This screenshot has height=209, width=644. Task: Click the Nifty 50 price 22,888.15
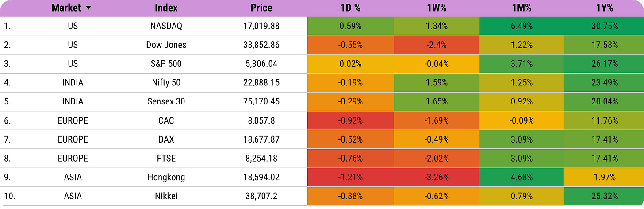pos(261,83)
